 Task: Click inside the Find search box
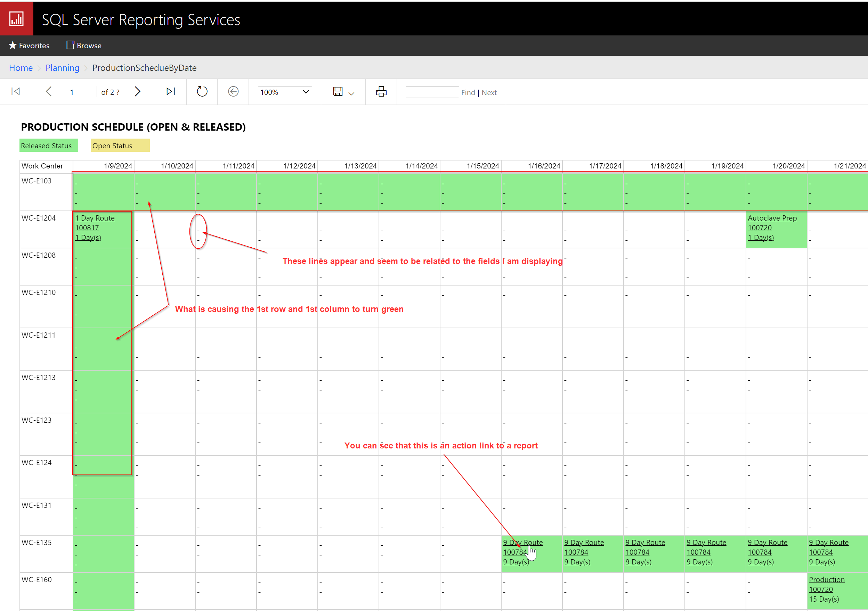(x=432, y=92)
